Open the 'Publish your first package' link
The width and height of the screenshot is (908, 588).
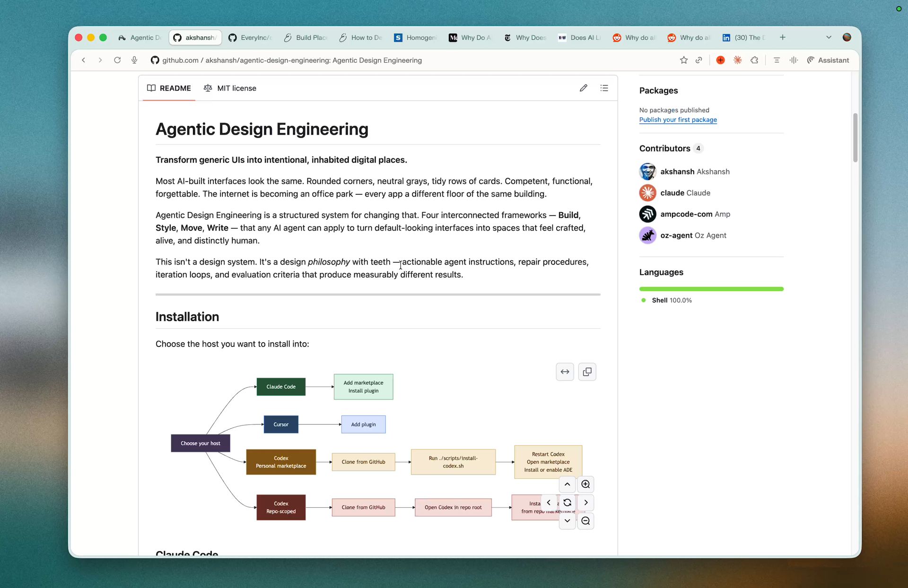[678, 120]
